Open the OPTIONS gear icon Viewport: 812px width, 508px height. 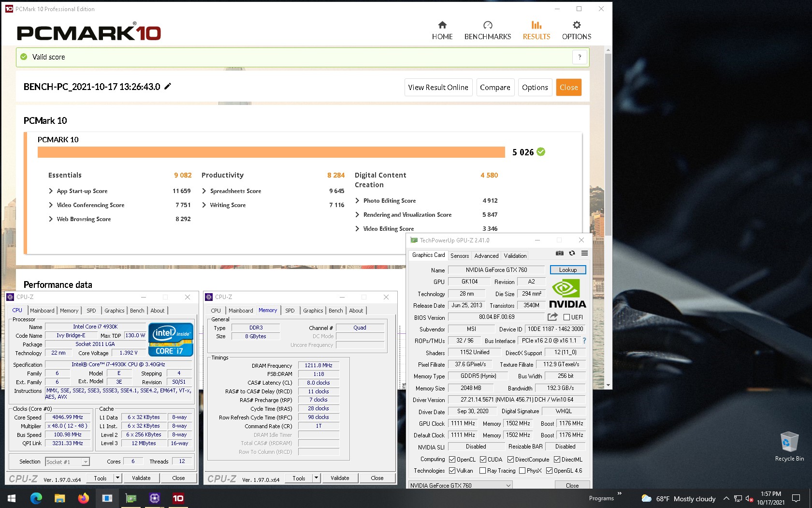(x=577, y=25)
